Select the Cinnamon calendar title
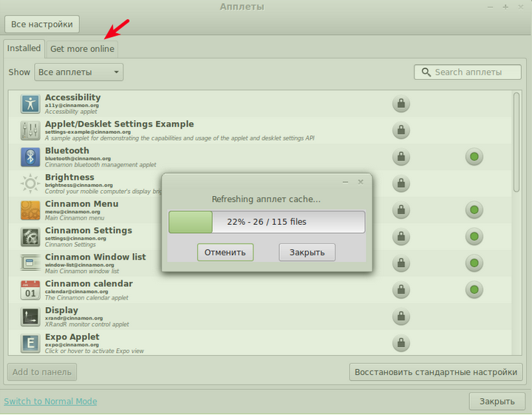This screenshot has height=415, width=532. 89,283
